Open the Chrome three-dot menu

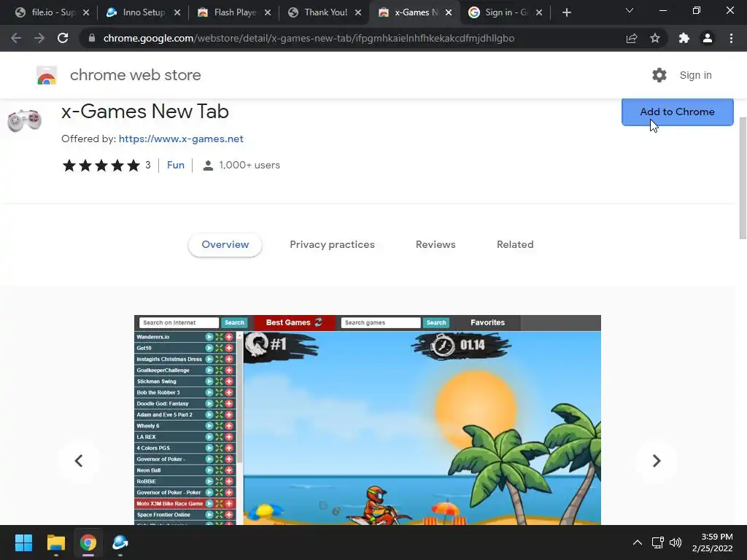731,38
